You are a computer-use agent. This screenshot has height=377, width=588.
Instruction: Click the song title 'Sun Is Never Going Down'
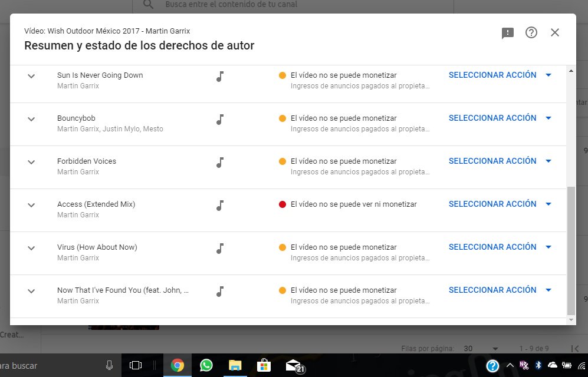pyautogui.click(x=100, y=75)
